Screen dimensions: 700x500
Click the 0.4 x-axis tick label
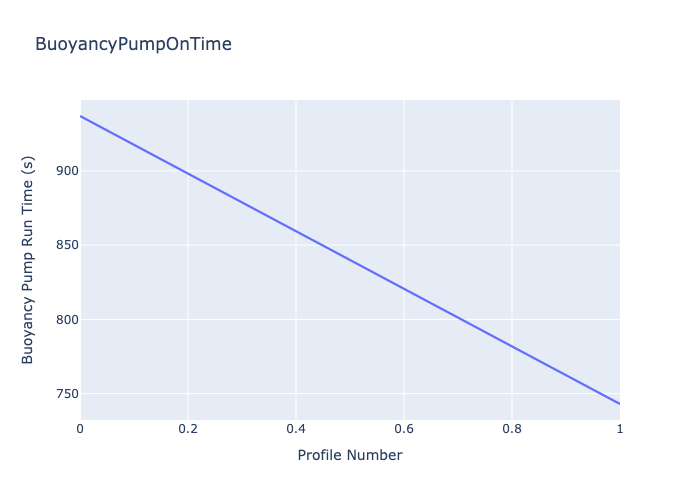point(296,429)
